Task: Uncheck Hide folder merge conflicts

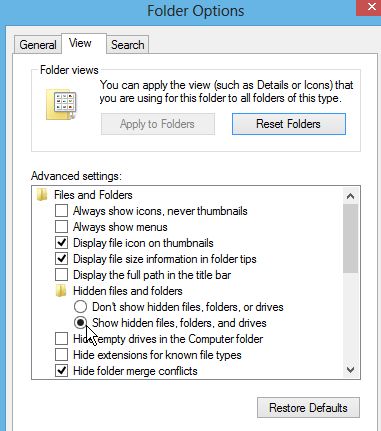Action: pyautogui.click(x=61, y=371)
